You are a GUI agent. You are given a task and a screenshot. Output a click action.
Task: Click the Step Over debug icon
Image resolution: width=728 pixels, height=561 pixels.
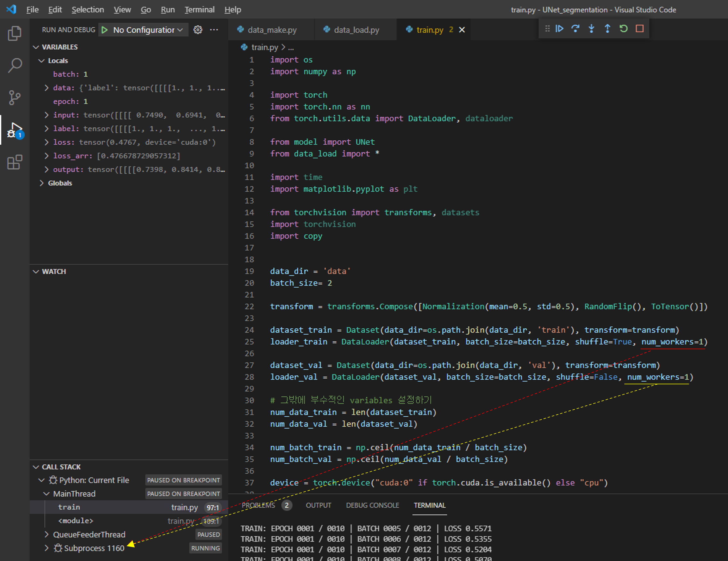click(575, 29)
